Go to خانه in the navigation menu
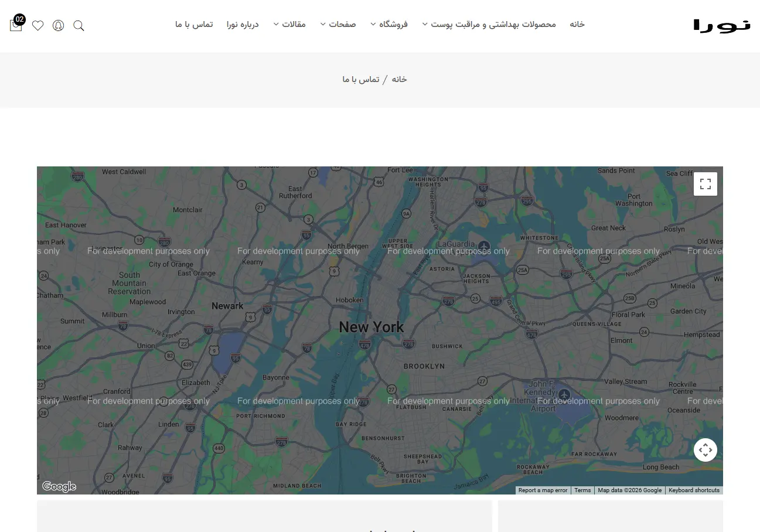 [x=577, y=25]
